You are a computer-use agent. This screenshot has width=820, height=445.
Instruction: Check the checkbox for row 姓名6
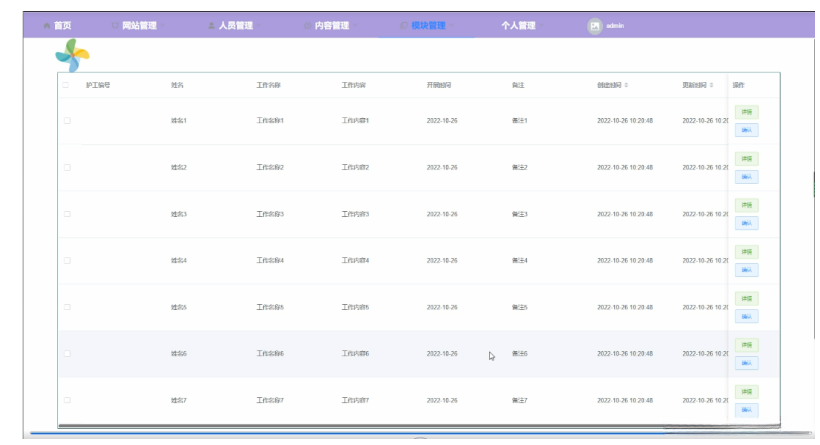[67, 353]
